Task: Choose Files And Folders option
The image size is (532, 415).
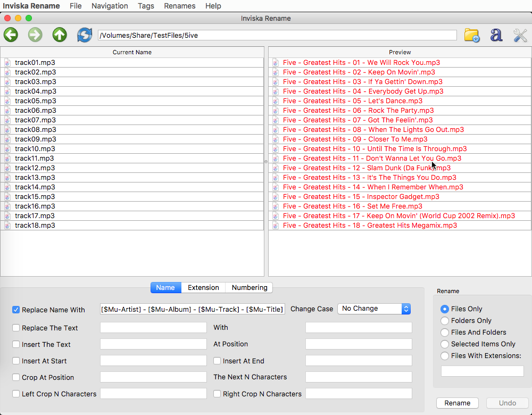Action: tap(444, 333)
